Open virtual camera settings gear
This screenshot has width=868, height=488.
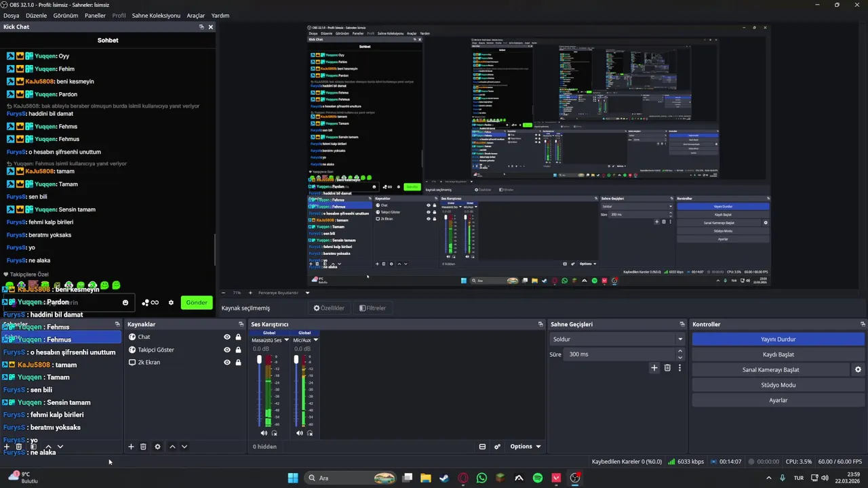[858, 370]
